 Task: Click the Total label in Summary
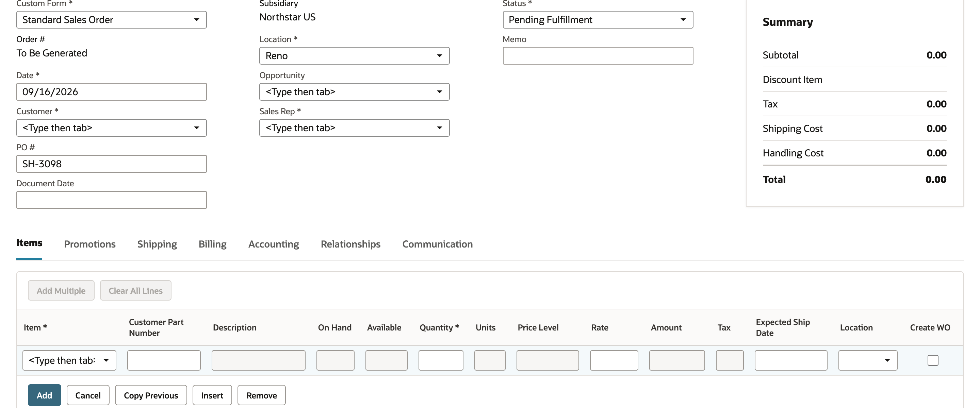[774, 180]
